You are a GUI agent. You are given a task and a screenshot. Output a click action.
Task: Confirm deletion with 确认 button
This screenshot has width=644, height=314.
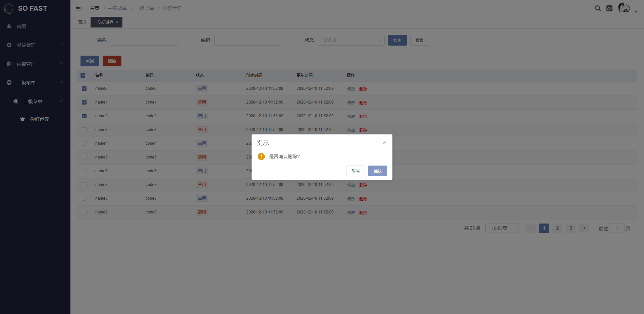click(x=377, y=171)
